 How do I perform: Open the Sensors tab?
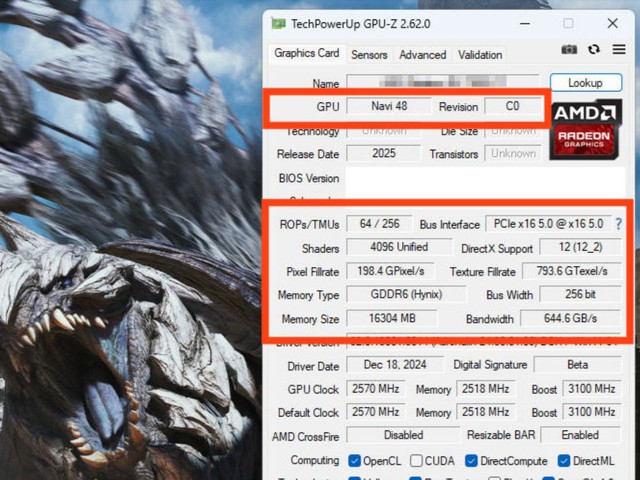[x=369, y=55]
